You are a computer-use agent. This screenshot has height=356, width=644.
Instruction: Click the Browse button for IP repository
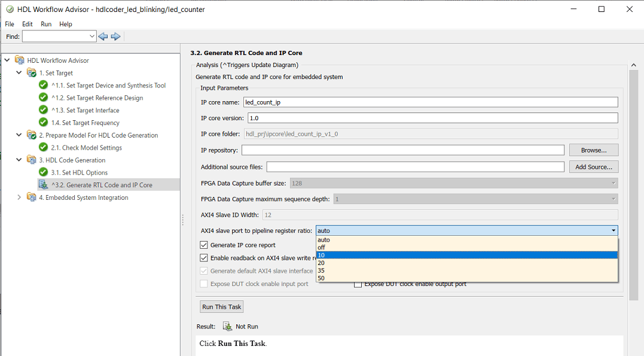point(593,150)
